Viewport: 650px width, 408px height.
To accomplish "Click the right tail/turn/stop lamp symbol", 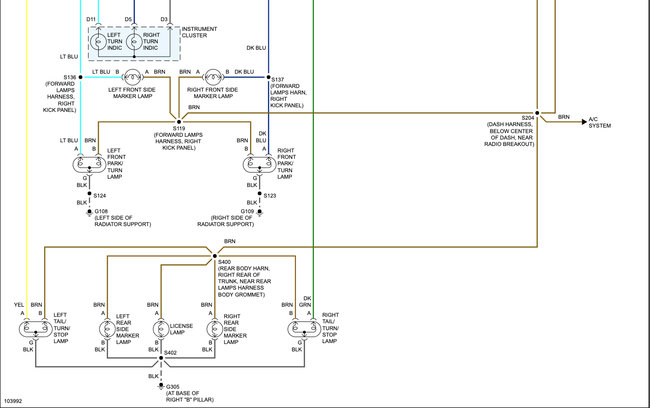I will [304, 329].
